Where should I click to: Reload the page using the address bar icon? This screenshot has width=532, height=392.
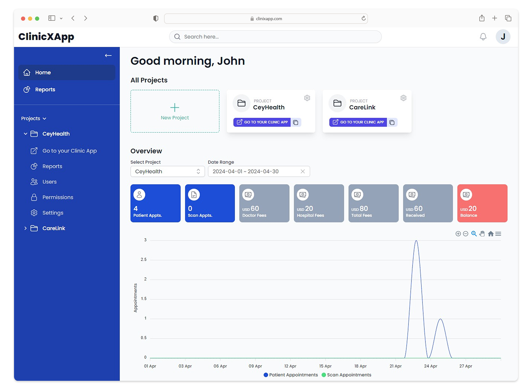tap(363, 18)
